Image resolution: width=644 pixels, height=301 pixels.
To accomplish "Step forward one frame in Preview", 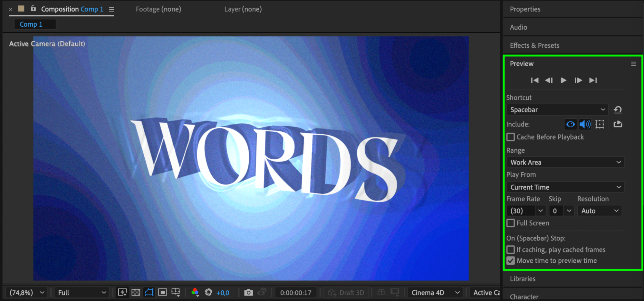I will point(578,80).
